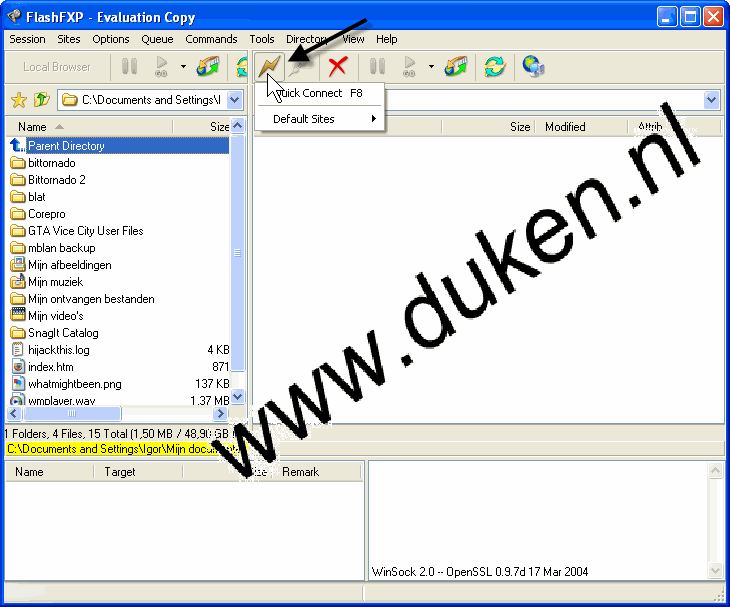Open the Tools menu
The image size is (730, 607).
pyautogui.click(x=262, y=39)
